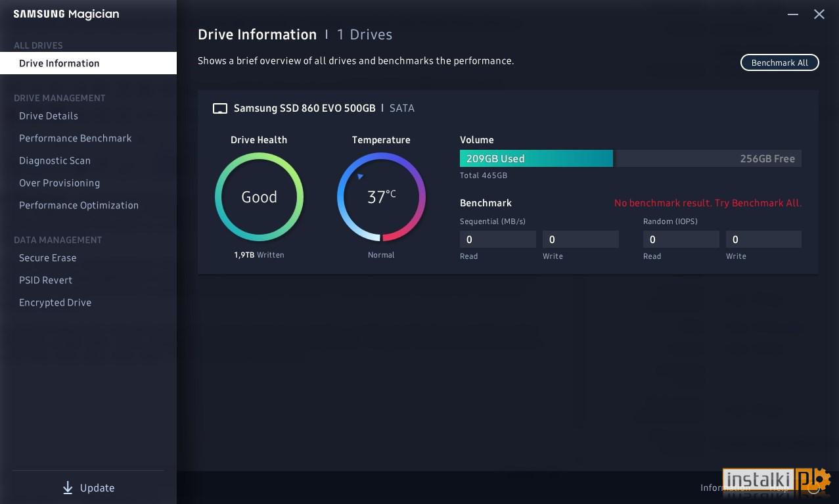Go to Performance Benchmark
This screenshot has width=839, height=504.
[x=76, y=138]
